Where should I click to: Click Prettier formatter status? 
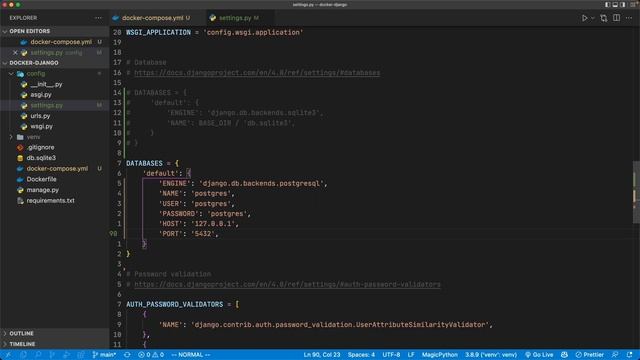coord(589,355)
